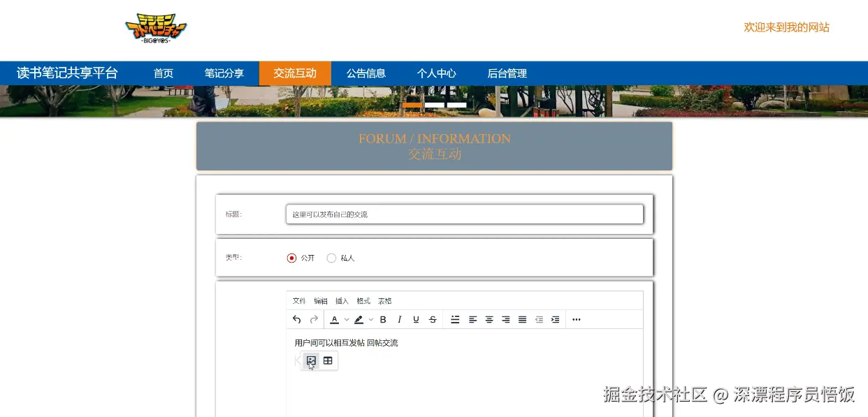Select the increase indent icon
The width and height of the screenshot is (868, 417).
pos(555,319)
